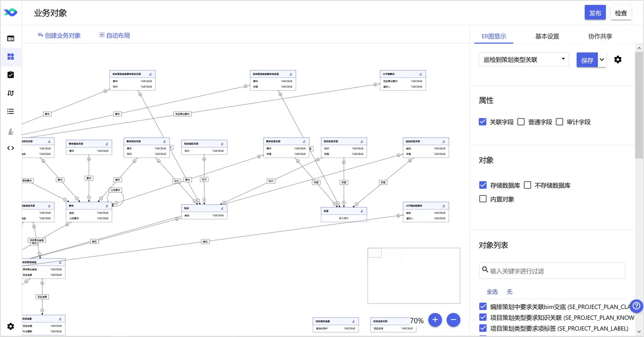This screenshot has width=644, height=337.
Task: Open the window layout icon in sidebar
Action: (x=11, y=38)
